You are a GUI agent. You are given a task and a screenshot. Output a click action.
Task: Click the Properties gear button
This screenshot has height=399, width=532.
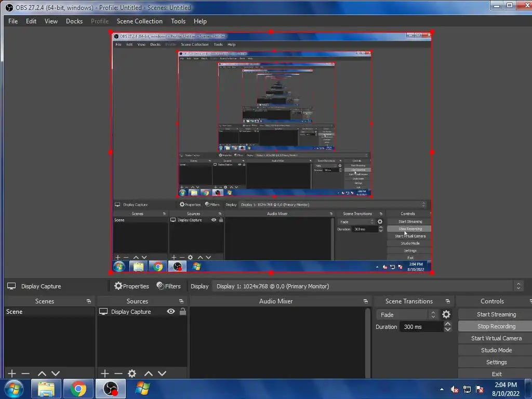pos(131,286)
